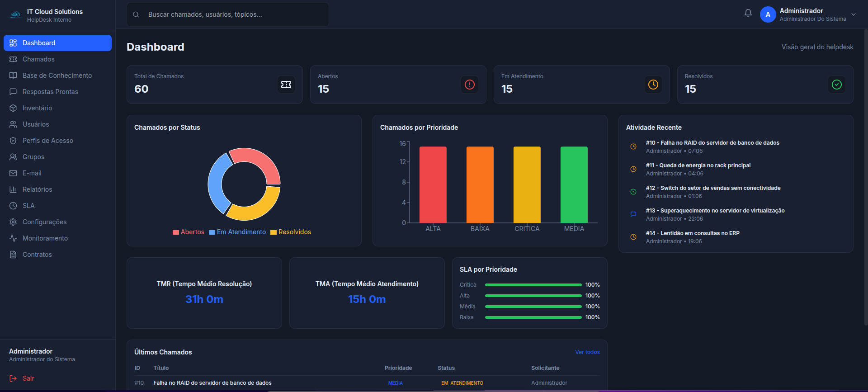The image size is (868, 392).
Task: Expand the Administrador user menu chevron
Action: coord(854,14)
